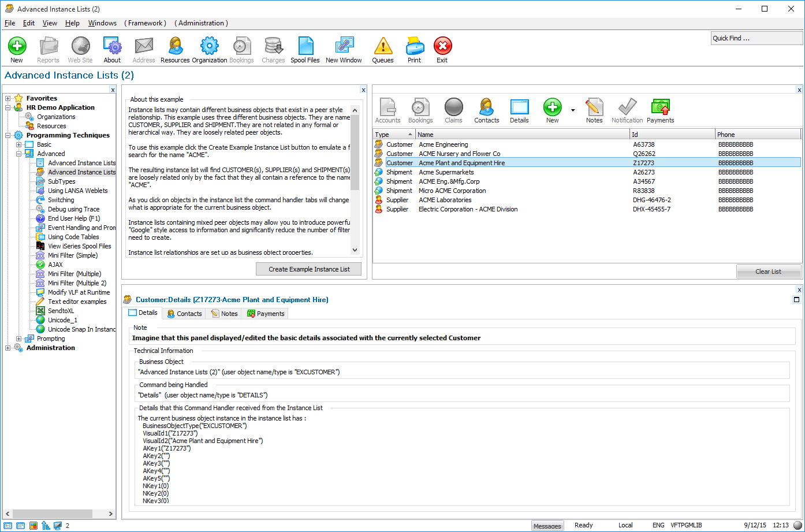Click the Payments icon in the instance list toolbar
Viewport: 805px width, 532px height.
click(x=660, y=107)
